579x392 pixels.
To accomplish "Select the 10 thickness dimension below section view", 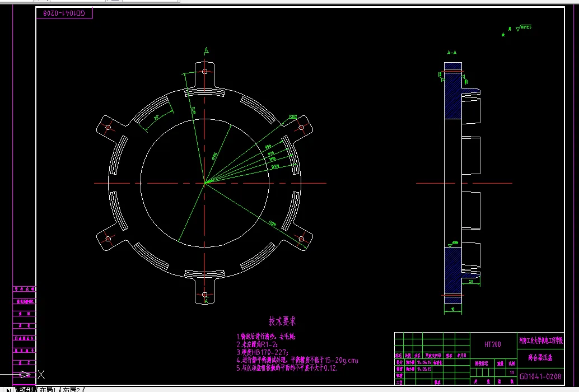I will click(452, 309).
